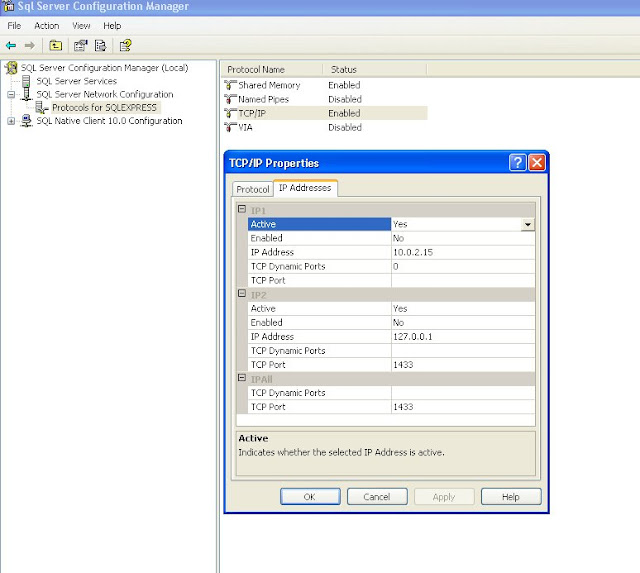Select the IP Addresses tab
Image resolution: width=640 pixels, height=573 pixels.
pos(305,188)
